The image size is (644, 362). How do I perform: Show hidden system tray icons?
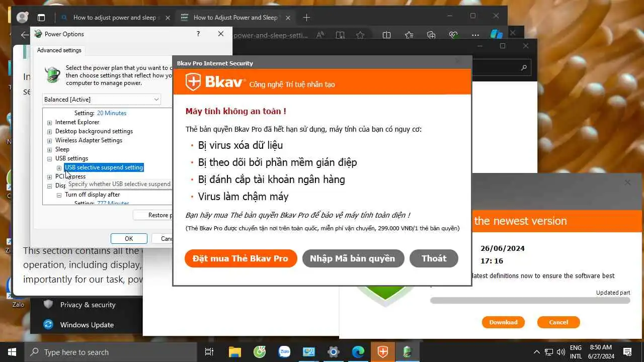coord(536,352)
